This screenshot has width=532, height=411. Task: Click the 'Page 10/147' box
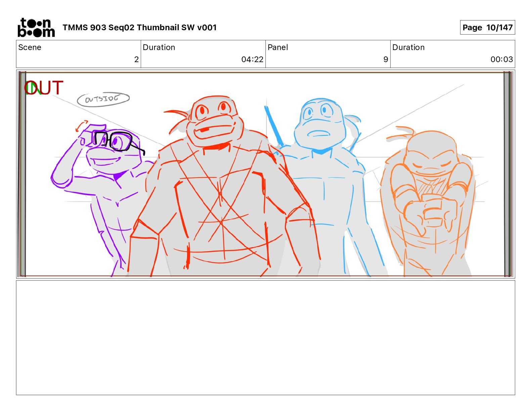[x=487, y=28]
